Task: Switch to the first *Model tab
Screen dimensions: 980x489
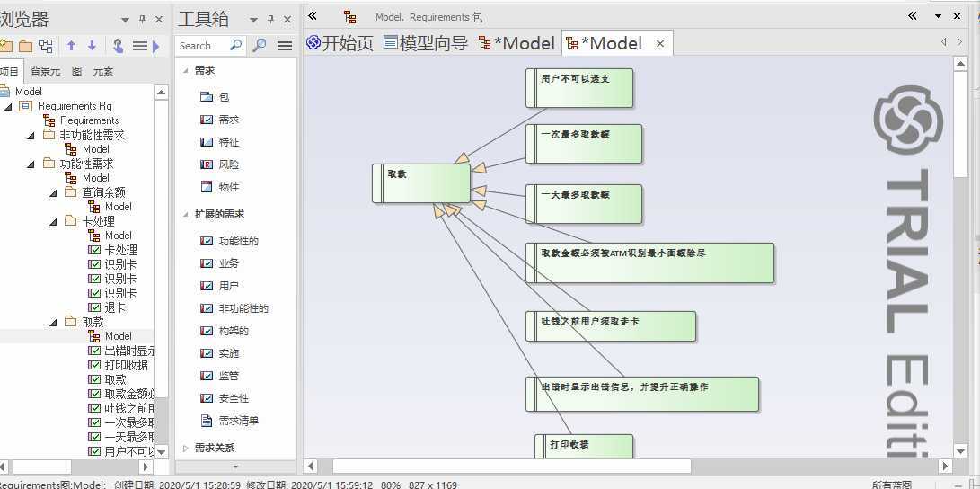Action: pos(516,43)
